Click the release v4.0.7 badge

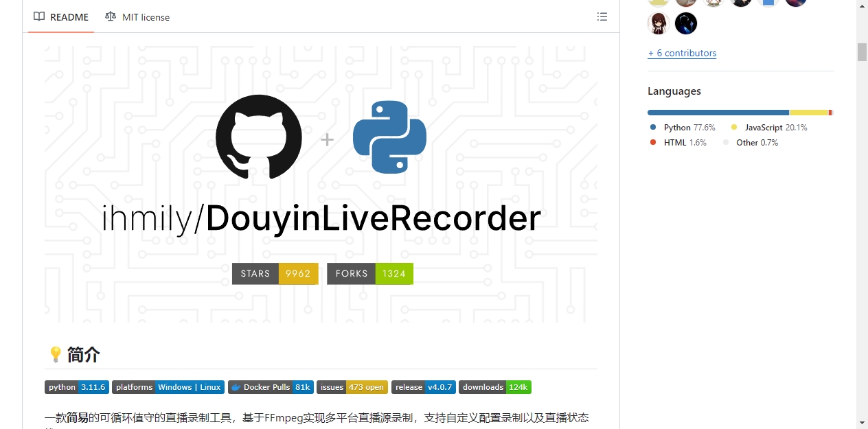tap(424, 387)
